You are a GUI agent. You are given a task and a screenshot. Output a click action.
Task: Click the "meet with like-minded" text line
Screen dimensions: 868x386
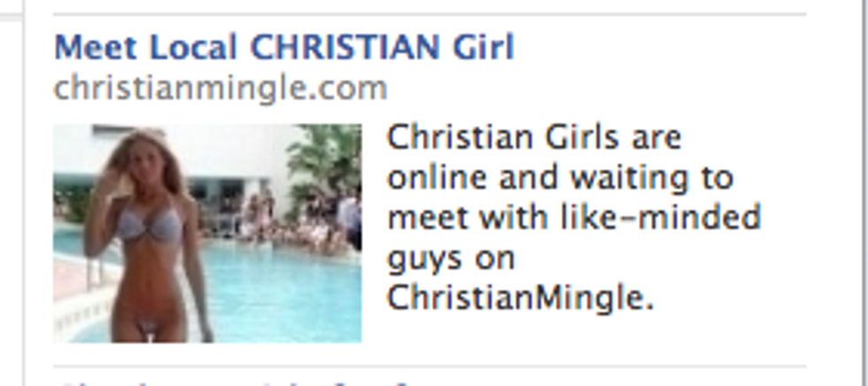click(x=574, y=217)
